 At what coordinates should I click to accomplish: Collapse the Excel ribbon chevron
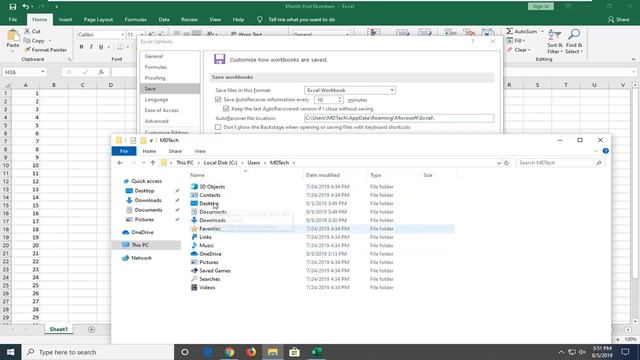coord(633,60)
